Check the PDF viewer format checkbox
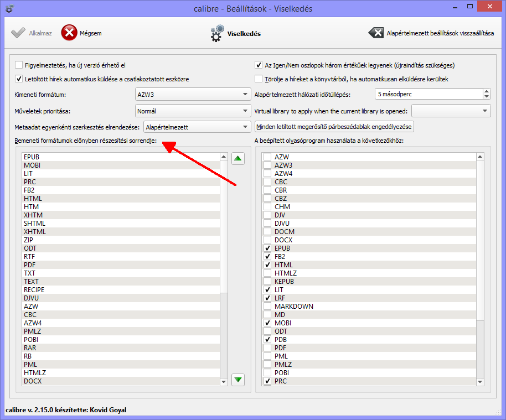The image size is (506, 420). pos(267,348)
